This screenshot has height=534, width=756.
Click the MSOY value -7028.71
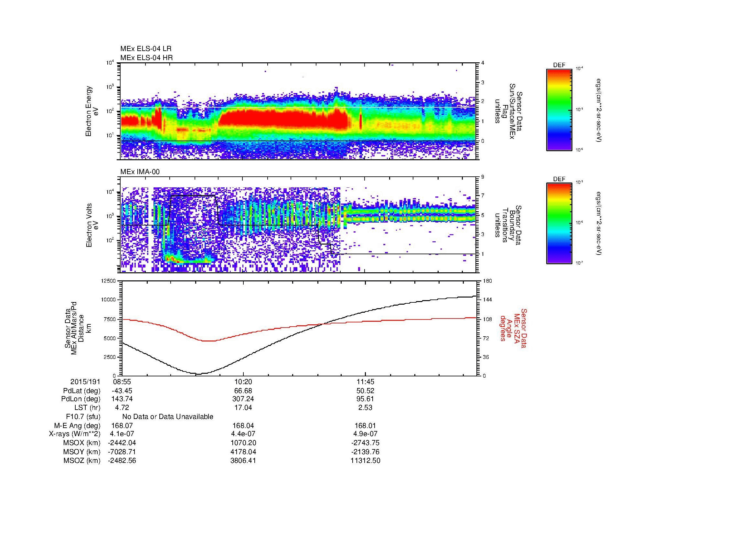coord(122,452)
